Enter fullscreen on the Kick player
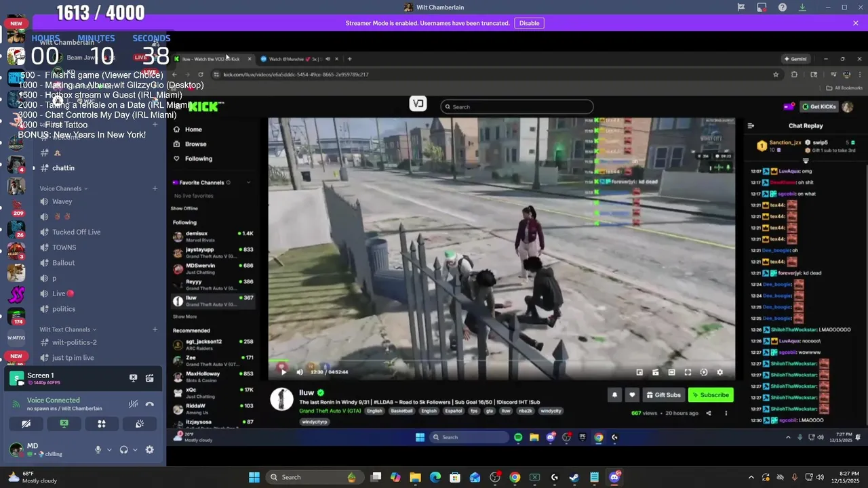Screen dimensions: 868x488 pyautogui.click(x=688, y=372)
